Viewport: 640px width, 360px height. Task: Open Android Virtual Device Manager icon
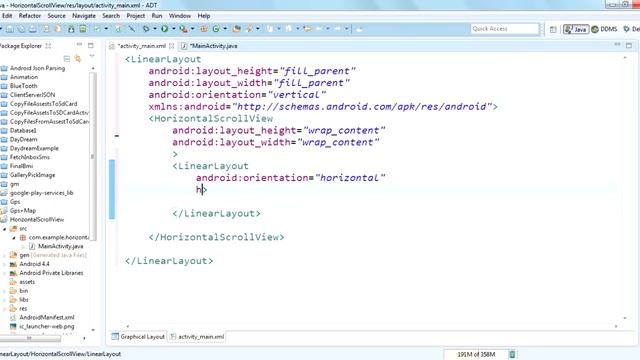tap(83, 29)
